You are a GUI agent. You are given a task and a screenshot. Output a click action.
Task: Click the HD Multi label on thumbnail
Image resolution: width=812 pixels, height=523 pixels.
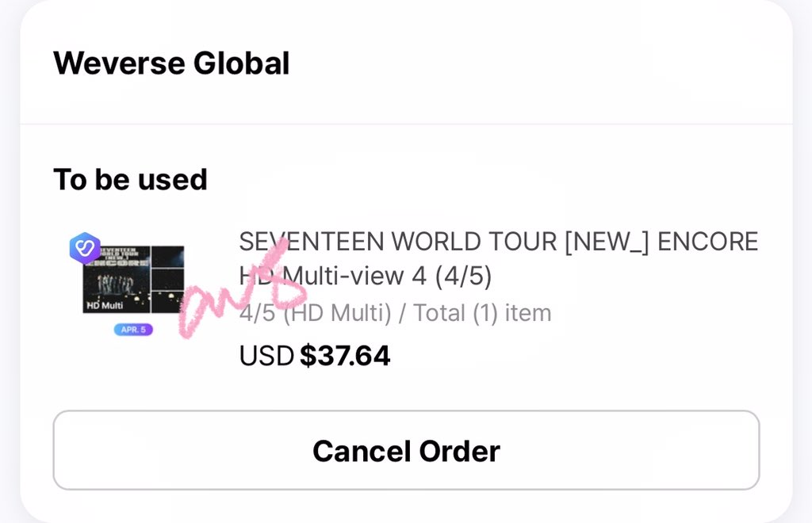click(105, 305)
